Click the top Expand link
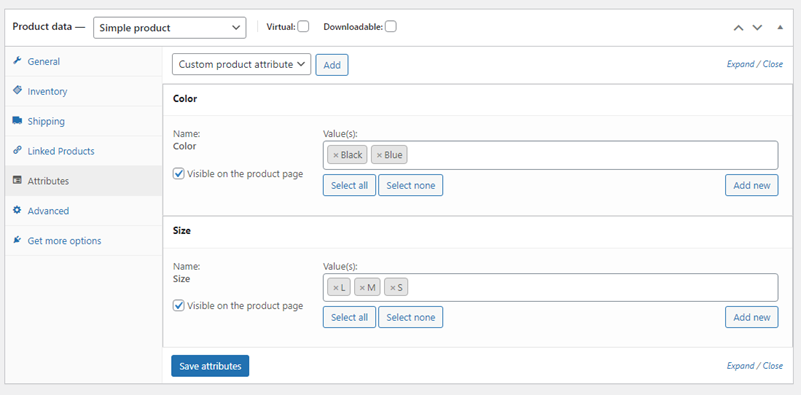The image size is (801, 395). [x=740, y=64]
